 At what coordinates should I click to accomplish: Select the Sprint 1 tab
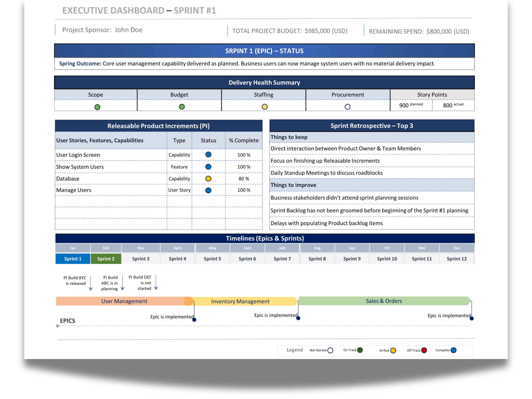point(73,259)
